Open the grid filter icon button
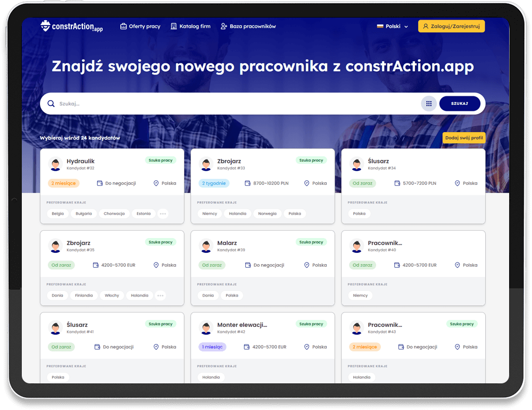Screen dimensions: 532x410 point(429,104)
